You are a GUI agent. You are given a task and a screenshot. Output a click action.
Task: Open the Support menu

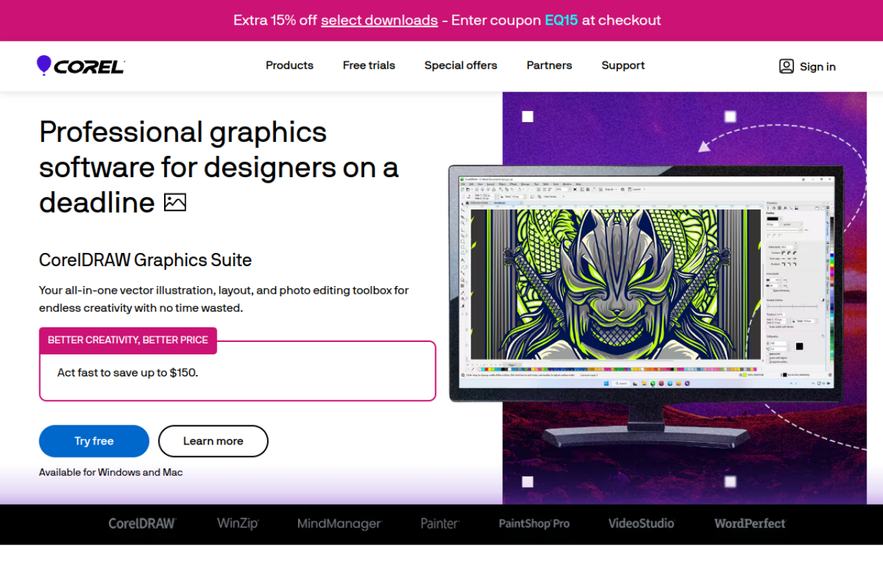click(623, 65)
